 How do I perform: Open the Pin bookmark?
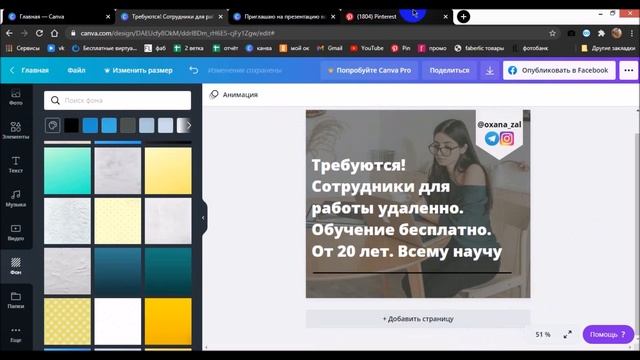click(x=400, y=48)
